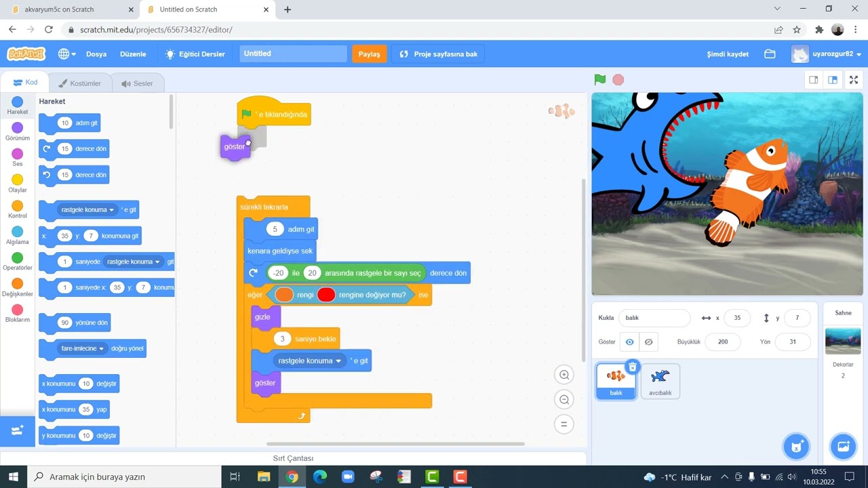Open the Dosya menu
Screen dimensions: 868x488
(x=96, y=54)
